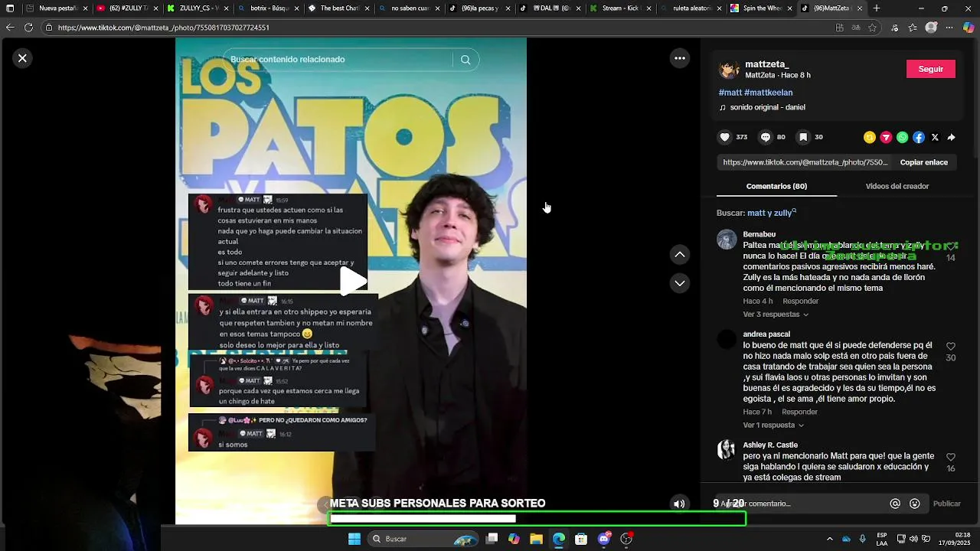This screenshot has height=551, width=980.
Task: Like Bernabeu's comment heart
Action: tap(950, 246)
